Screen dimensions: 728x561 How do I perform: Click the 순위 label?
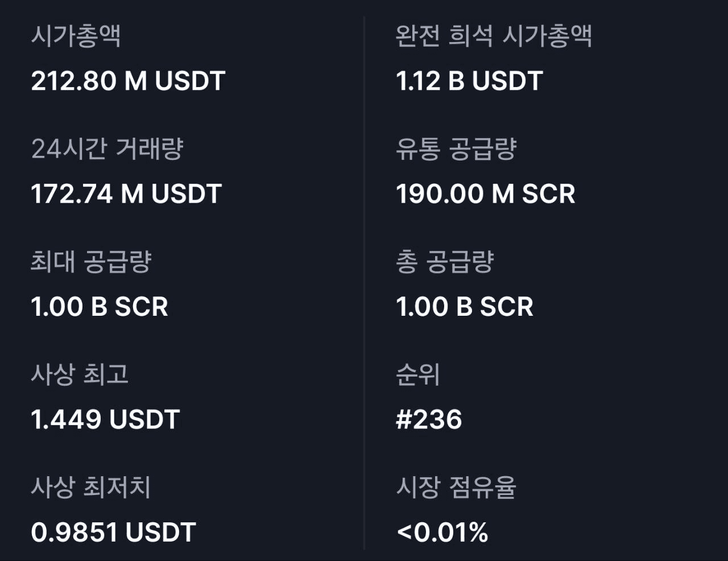(x=418, y=374)
